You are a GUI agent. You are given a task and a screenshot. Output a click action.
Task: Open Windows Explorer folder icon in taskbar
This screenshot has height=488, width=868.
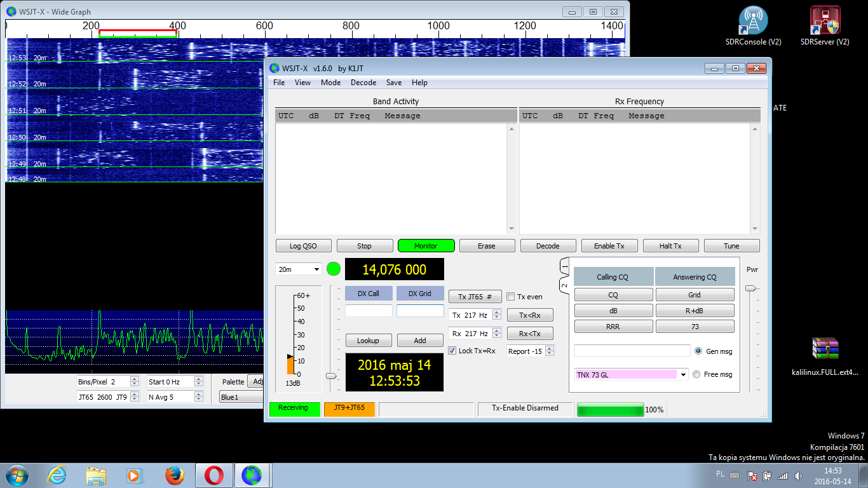96,475
